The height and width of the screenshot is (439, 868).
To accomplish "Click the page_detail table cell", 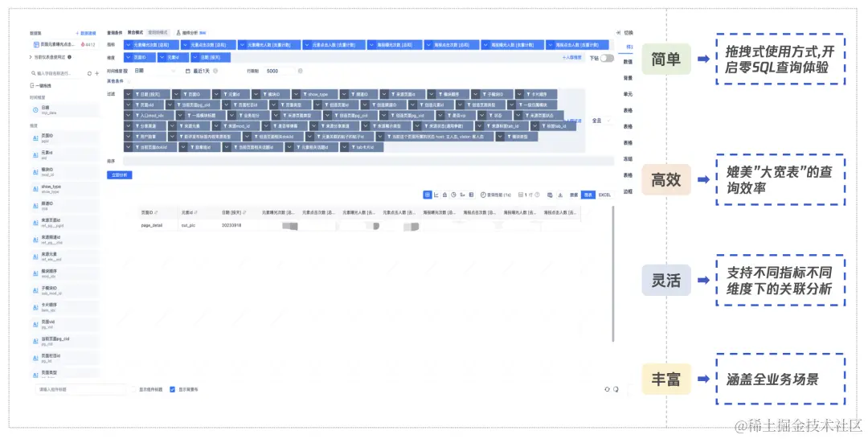I will coord(152,226).
